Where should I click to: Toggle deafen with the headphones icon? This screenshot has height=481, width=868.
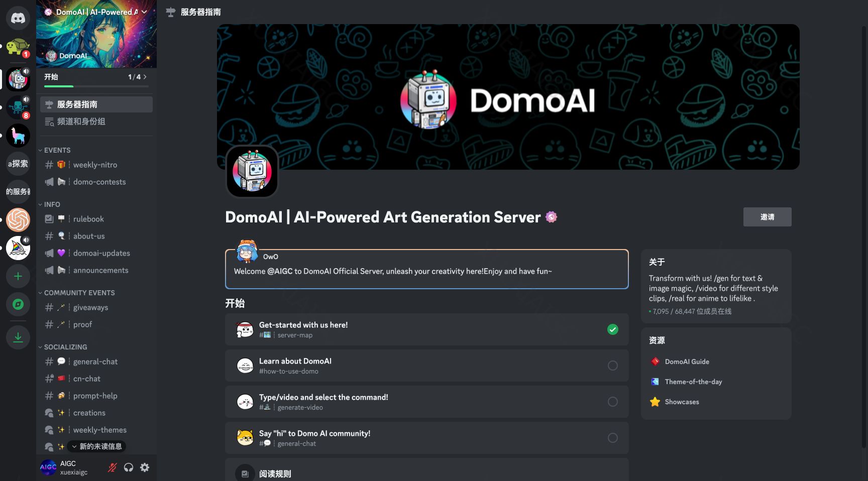(x=129, y=467)
